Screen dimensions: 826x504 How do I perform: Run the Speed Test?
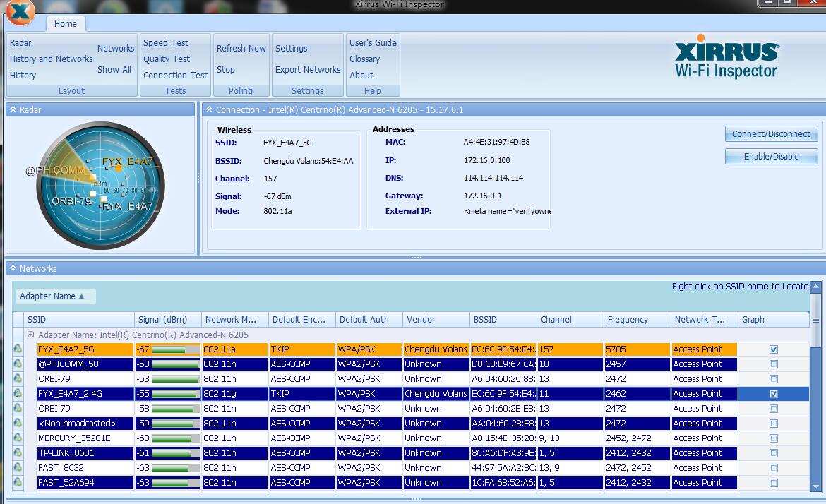(x=166, y=42)
